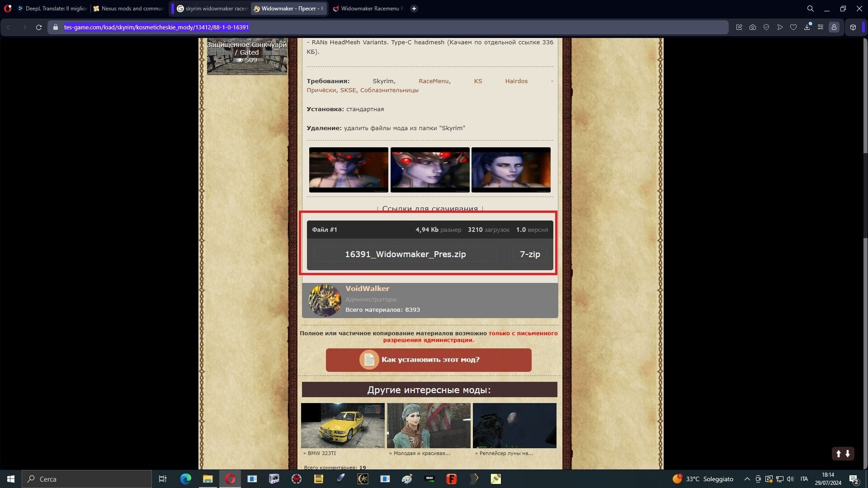Open the extensions cube icon

(x=853, y=27)
